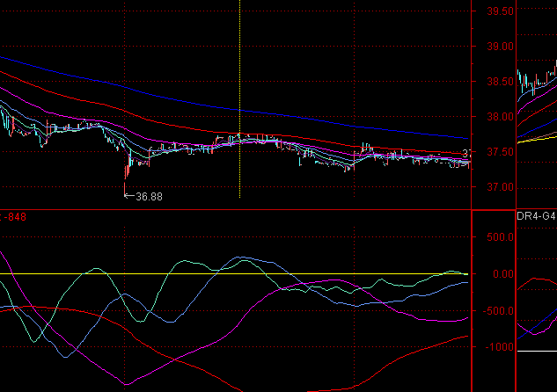
Task: Click the red -848 indicator value text
Action: [x=13, y=215]
